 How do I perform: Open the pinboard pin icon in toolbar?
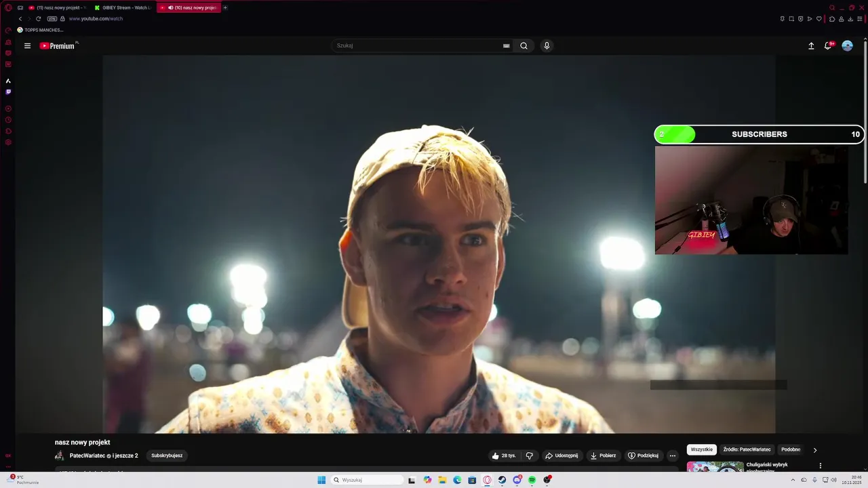(782, 19)
